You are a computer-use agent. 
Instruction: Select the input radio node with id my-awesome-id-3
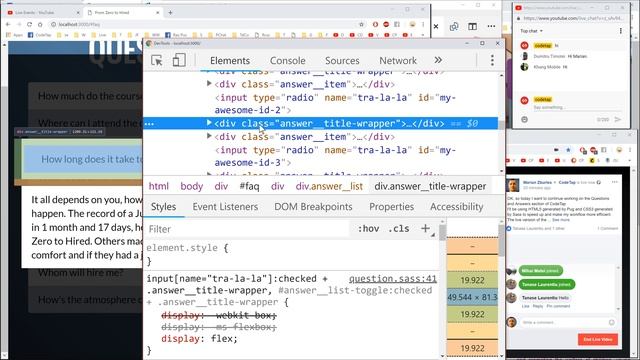(335, 156)
